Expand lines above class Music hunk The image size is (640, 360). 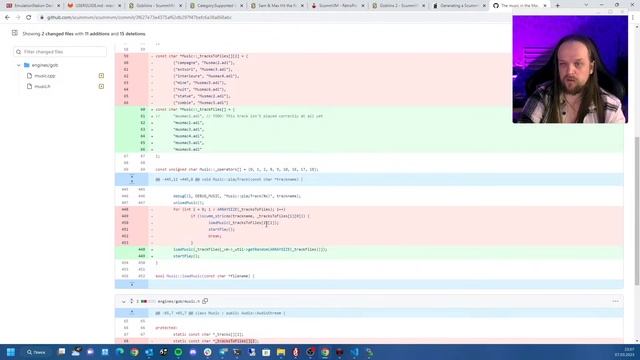131,313
